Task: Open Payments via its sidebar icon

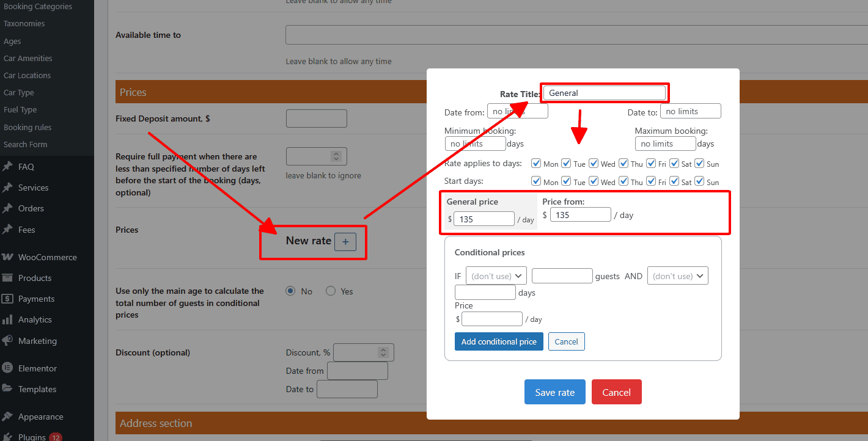Action: click(8, 299)
